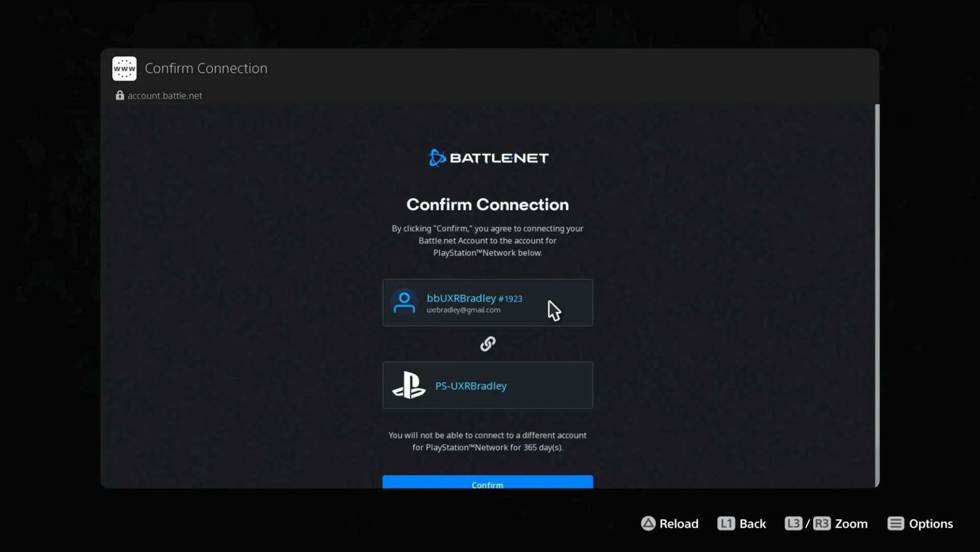
Task: Click the L1 button icon
Action: [726, 523]
